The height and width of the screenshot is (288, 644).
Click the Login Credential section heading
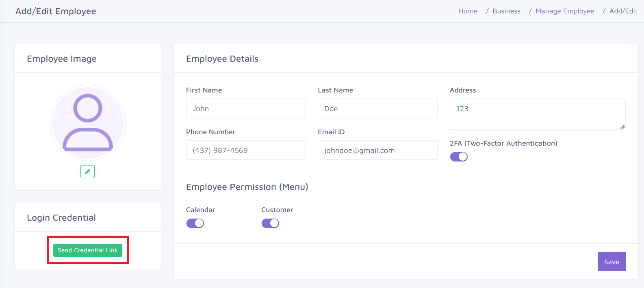click(x=61, y=218)
